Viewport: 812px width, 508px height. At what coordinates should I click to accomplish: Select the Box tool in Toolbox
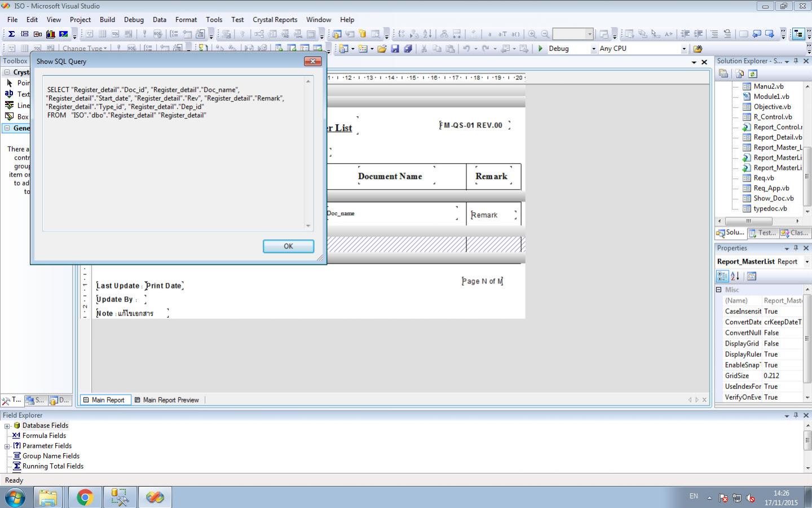tap(17, 117)
